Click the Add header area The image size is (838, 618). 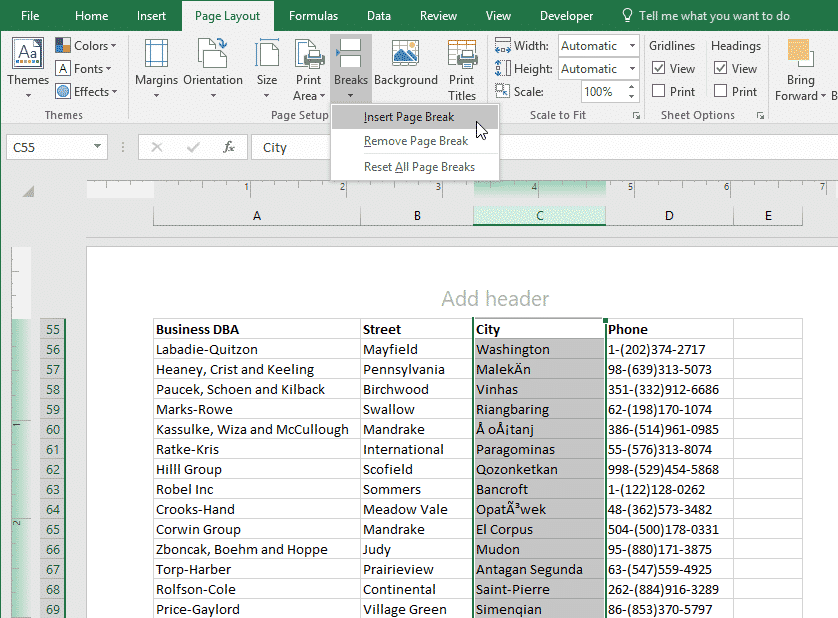click(495, 299)
